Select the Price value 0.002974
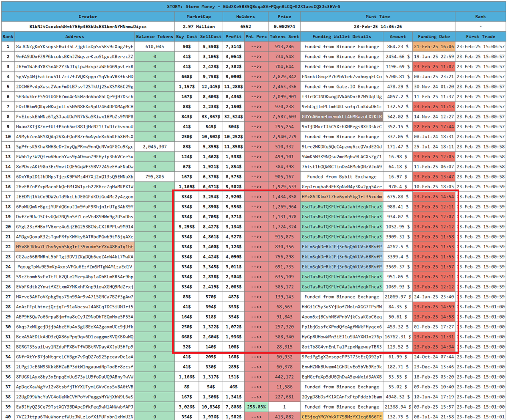 pos(284,27)
